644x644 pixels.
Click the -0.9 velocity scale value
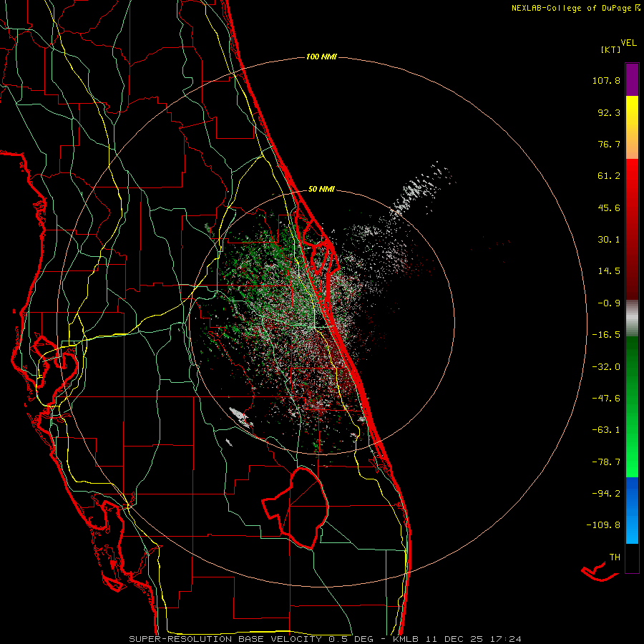[609, 303]
